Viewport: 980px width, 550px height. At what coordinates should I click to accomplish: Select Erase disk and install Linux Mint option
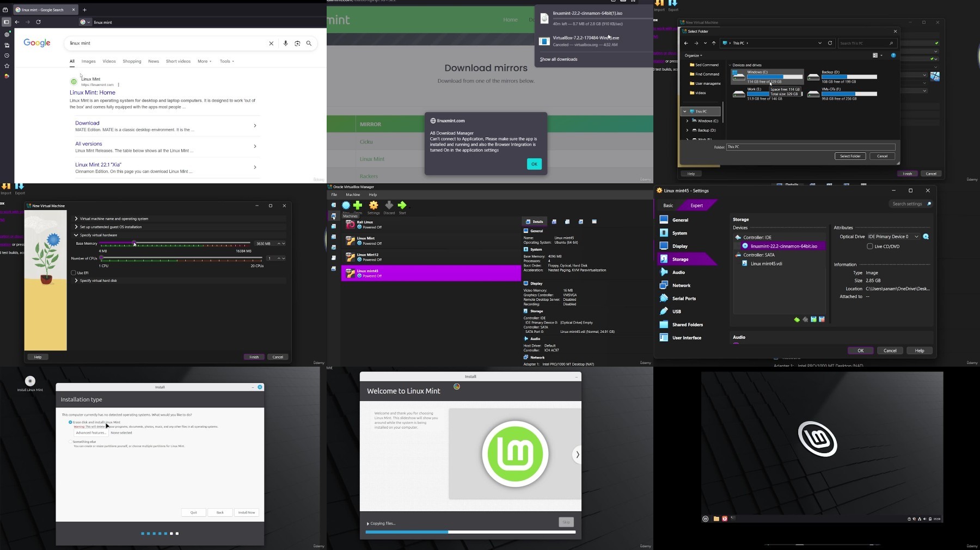[70, 422]
